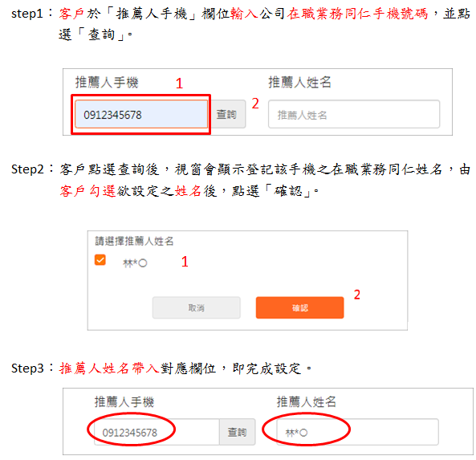Click the highlighted 推薦人手機 field in step1
The image size is (476, 460).
pyautogui.click(x=141, y=115)
